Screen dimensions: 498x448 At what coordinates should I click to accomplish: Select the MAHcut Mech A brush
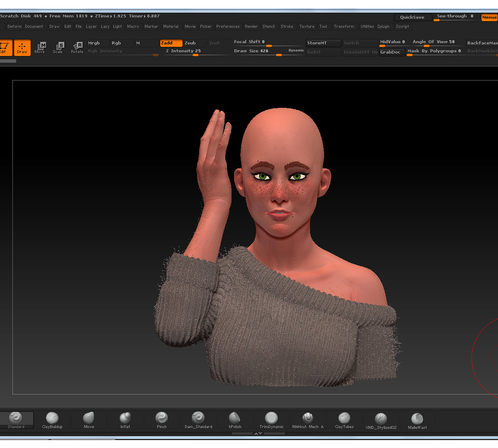pyautogui.click(x=308, y=420)
